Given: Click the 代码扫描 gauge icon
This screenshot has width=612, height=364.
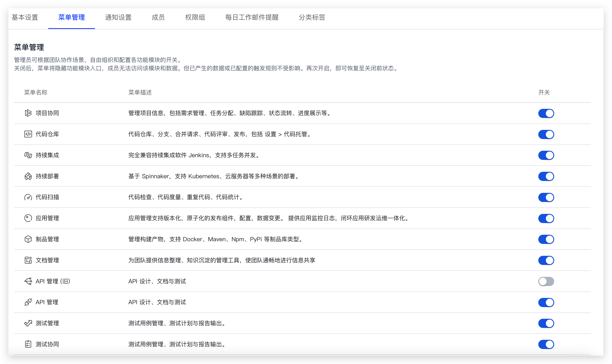Looking at the screenshot, I should [x=28, y=197].
